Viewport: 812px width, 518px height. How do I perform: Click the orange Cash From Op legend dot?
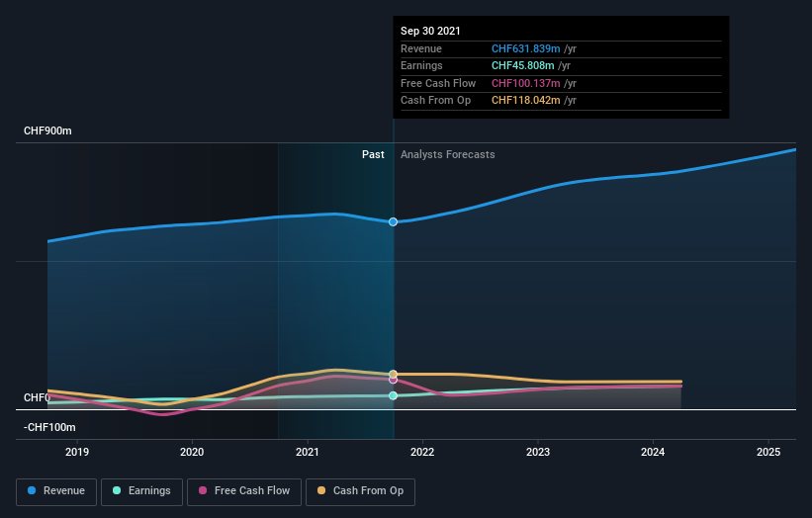click(321, 490)
